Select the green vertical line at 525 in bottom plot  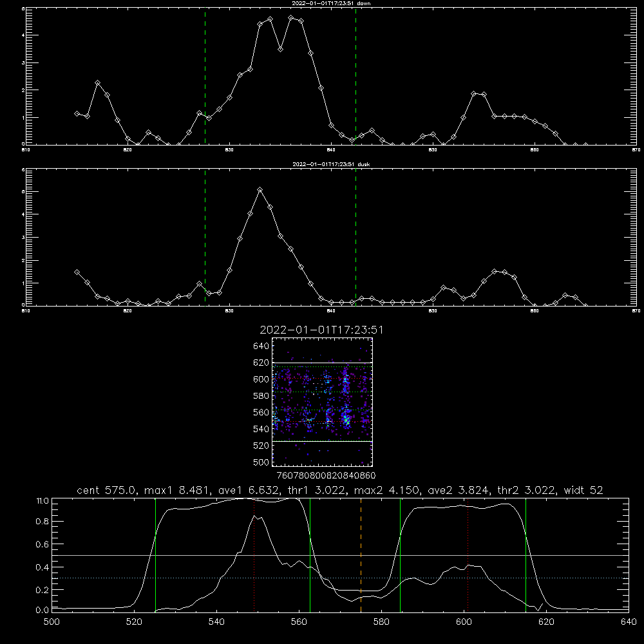tap(156, 555)
